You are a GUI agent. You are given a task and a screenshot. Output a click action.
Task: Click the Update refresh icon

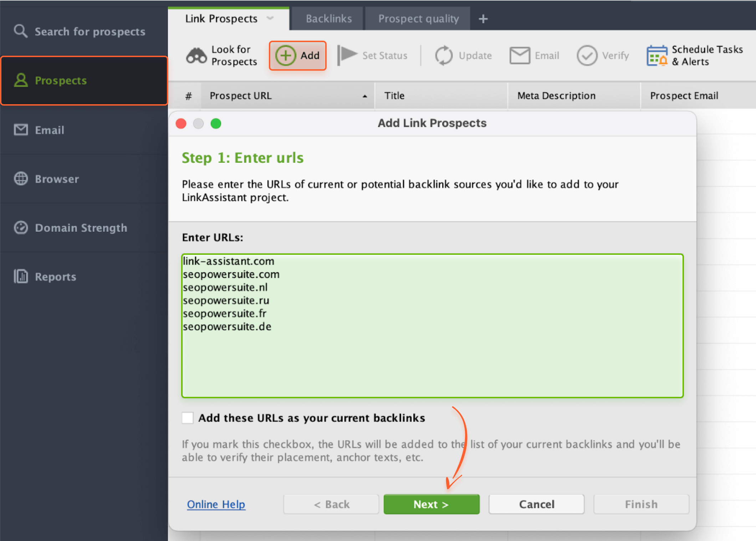pyautogui.click(x=444, y=56)
